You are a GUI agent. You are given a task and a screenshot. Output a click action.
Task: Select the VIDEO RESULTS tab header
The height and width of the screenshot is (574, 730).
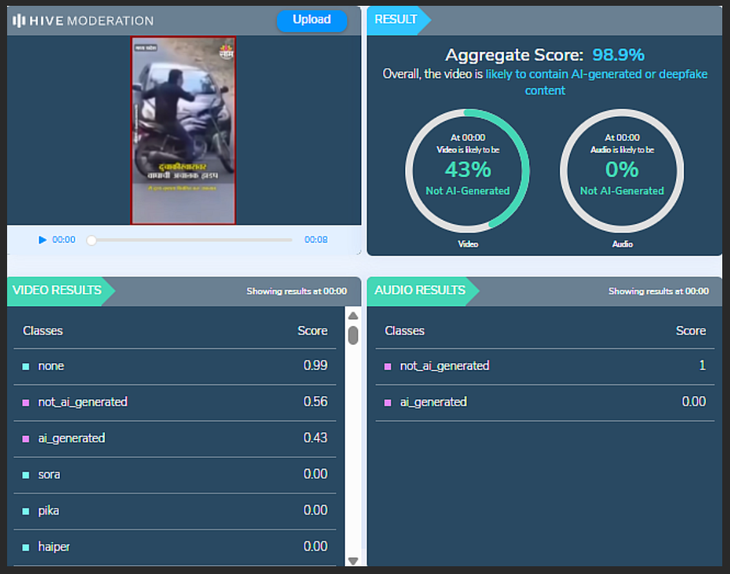[x=57, y=291]
